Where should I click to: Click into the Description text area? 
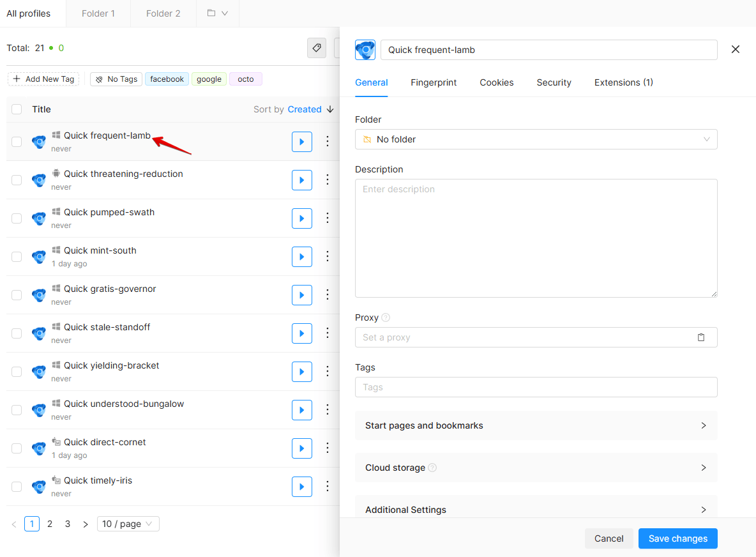(x=536, y=238)
